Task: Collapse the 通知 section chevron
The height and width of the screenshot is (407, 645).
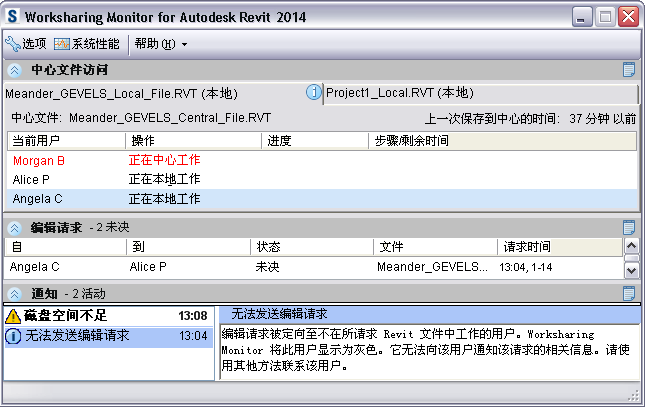Action: [x=14, y=294]
